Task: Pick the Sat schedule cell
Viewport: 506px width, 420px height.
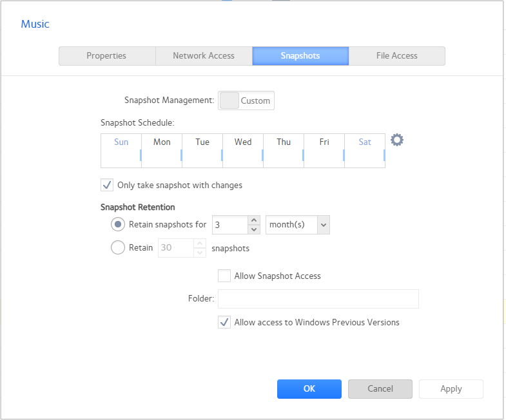Action: pyautogui.click(x=365, y=151)
